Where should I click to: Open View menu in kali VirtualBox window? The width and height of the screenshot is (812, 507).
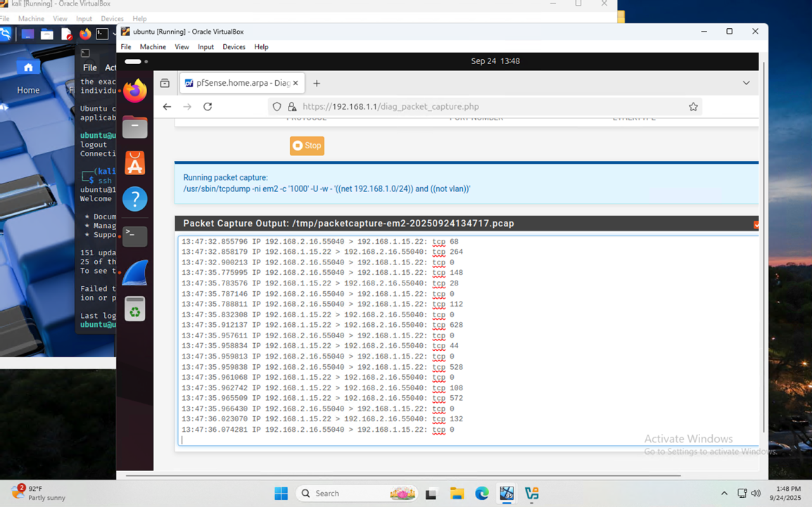click(60, 18)
